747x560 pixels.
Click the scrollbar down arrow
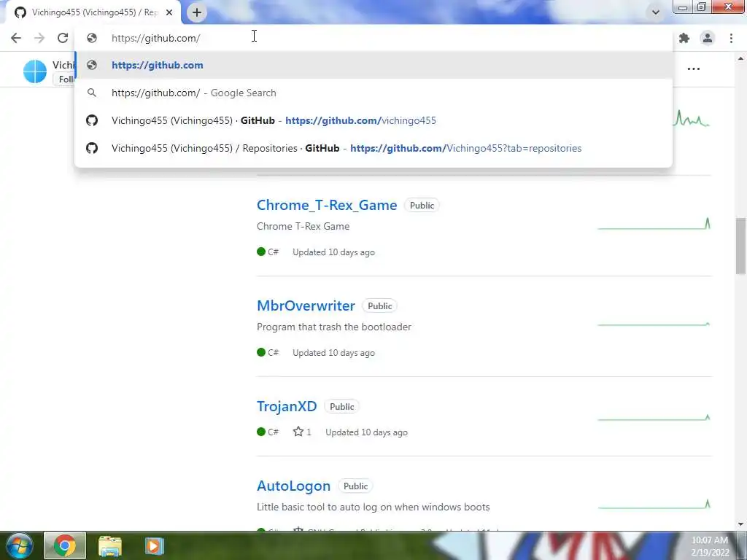740,525
